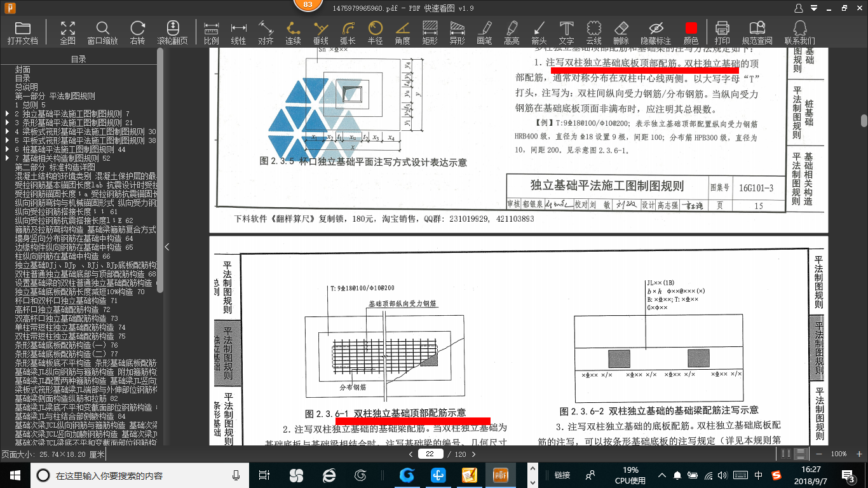Open outline entry 封面
The width and height of the screenshot is (868, 488).
(x=23, y=69)
